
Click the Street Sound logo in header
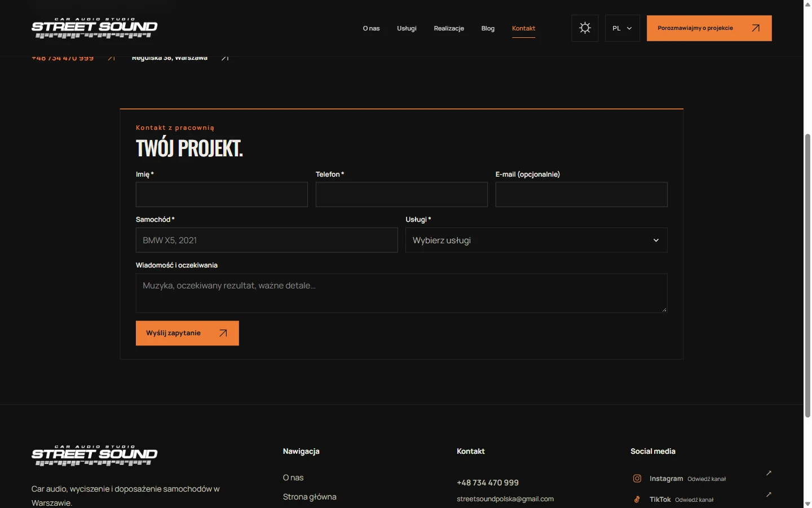pos(95,28)
